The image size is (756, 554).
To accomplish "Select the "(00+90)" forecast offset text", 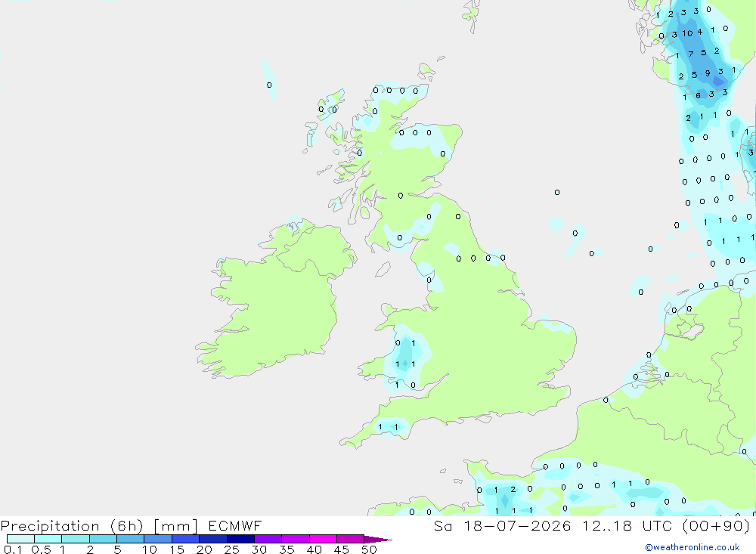I will click(x=717, y=526).
